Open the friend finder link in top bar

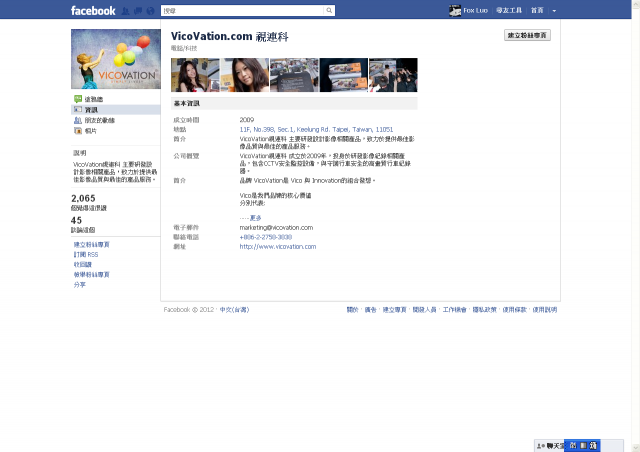[509, 11]
